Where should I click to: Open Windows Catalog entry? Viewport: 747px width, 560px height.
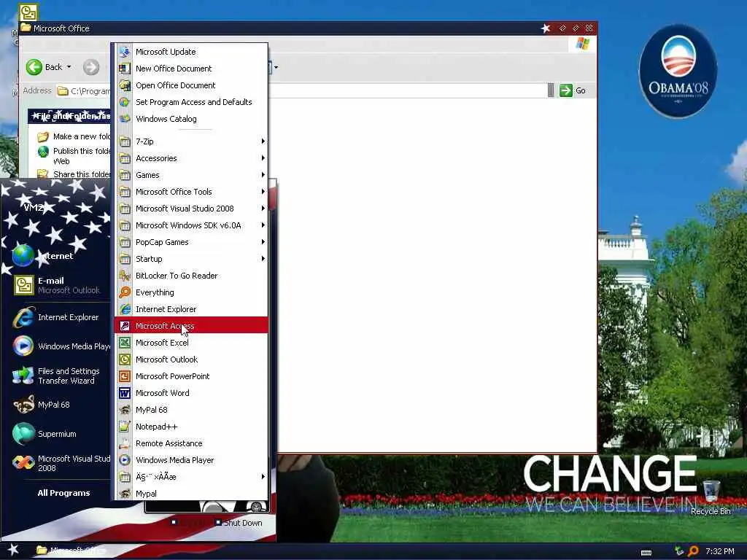[190, 119]
